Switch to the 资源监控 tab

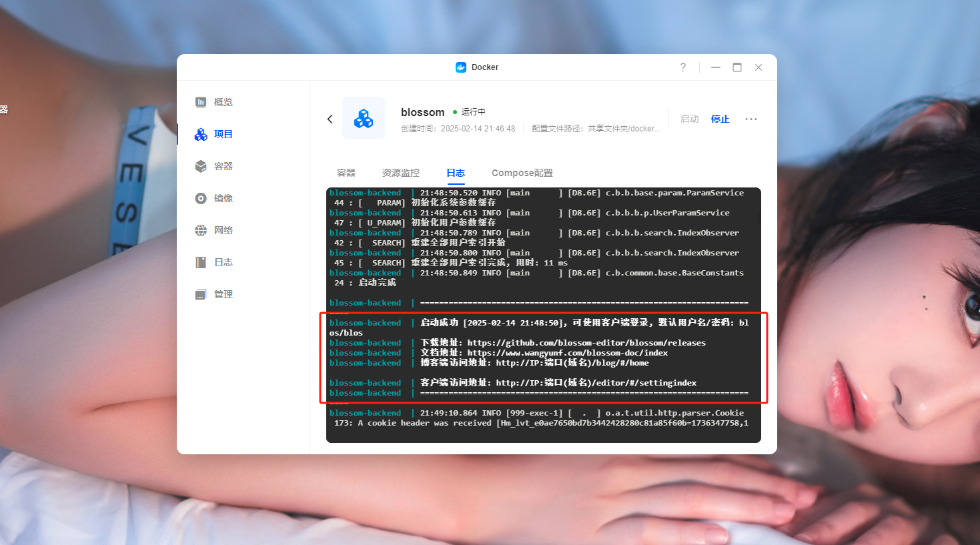[401, 173]
